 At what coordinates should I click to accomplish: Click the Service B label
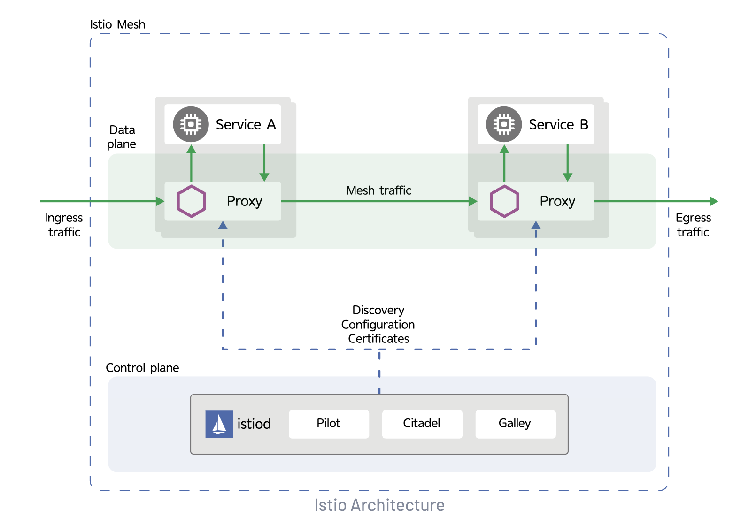click(558, 125)
